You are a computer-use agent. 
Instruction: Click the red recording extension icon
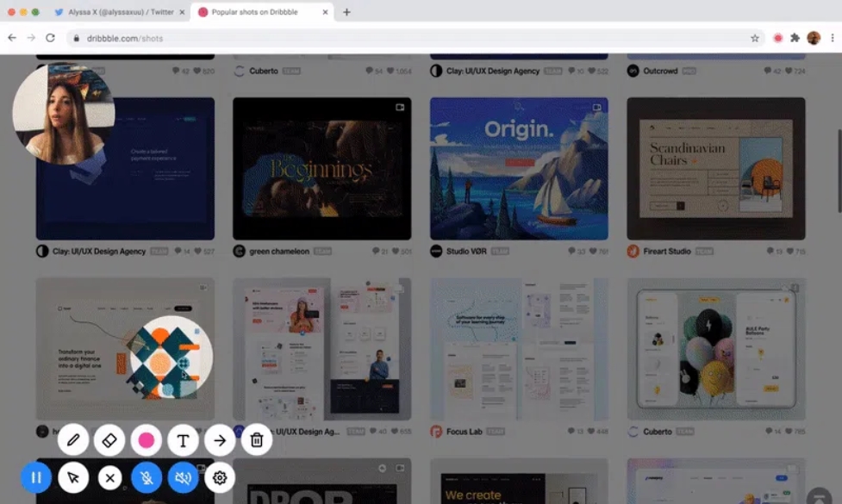(777, 38)
